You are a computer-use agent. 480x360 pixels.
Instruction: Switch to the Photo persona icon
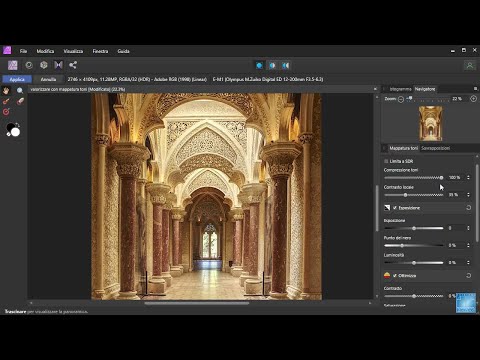pyautogui.click(x=13, y=65)
